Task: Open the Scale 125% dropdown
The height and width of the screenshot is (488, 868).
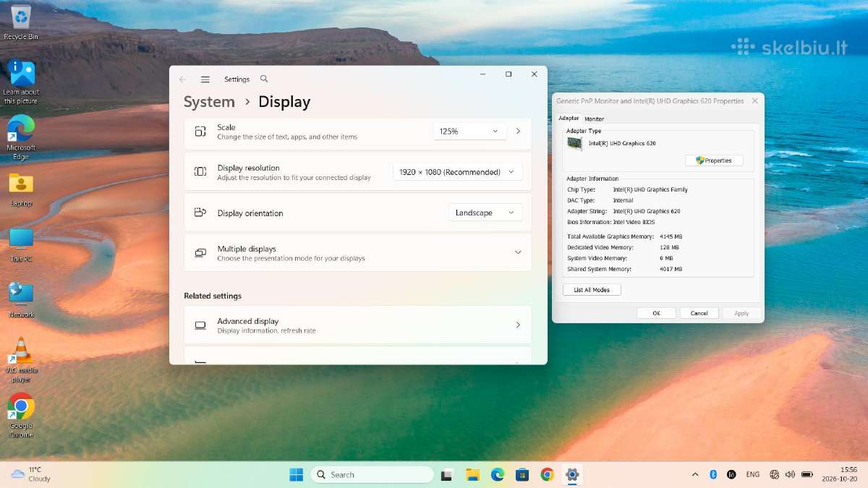Action: coord(469,132)
